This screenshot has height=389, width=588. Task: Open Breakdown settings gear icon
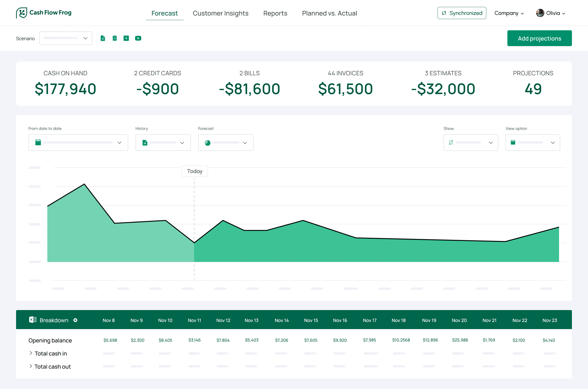(75, 320)
